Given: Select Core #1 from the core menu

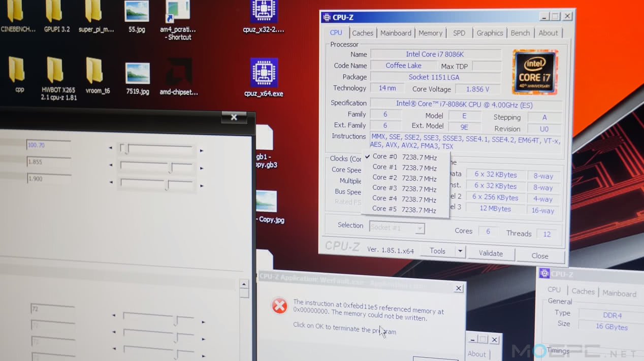Looking at the screenshot, I should (405, 168).
